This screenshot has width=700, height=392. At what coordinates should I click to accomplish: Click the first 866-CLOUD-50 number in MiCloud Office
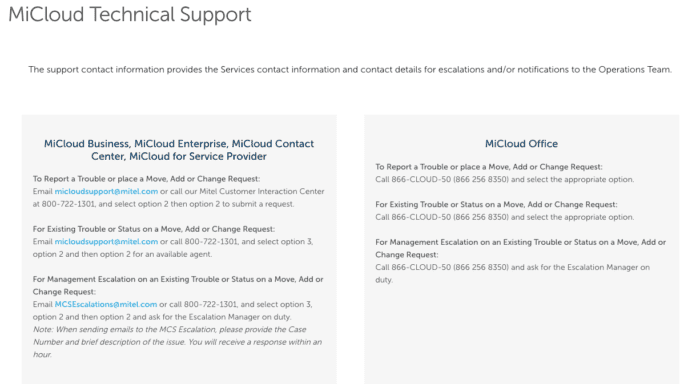coord(421,179)
